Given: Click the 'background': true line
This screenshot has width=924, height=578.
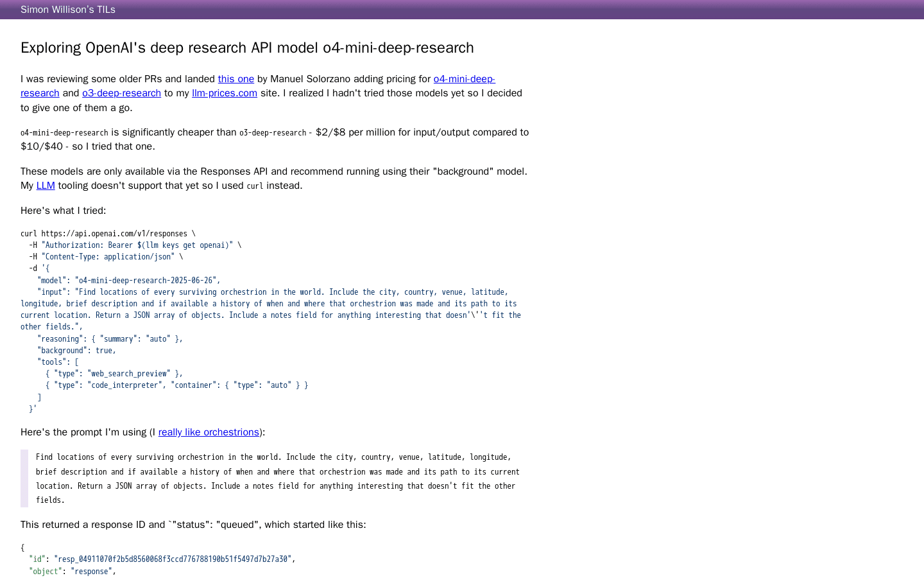Looking at the screenshot, I should point(76,350).
